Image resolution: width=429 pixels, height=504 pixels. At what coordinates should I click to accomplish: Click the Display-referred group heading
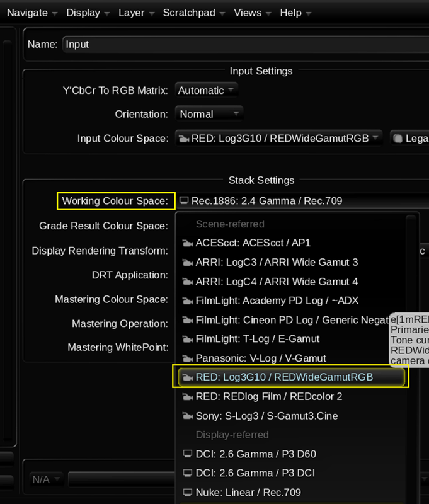[232, 435]
